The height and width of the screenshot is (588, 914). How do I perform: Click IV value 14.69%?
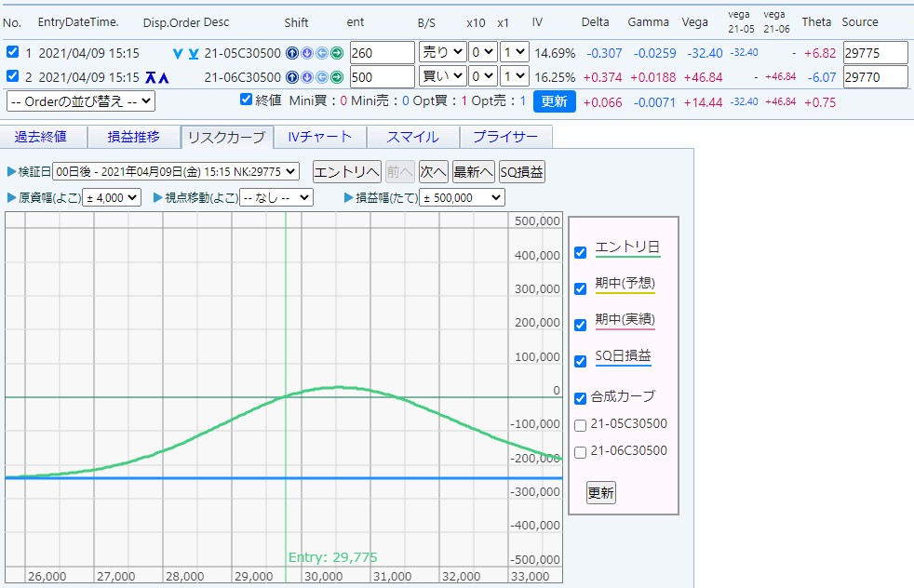(555, 54)
